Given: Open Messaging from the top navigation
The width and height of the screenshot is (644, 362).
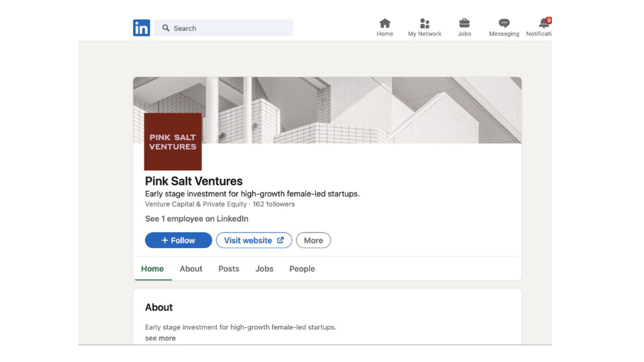Looking at the screenshot, I should [x=504, y=27].
